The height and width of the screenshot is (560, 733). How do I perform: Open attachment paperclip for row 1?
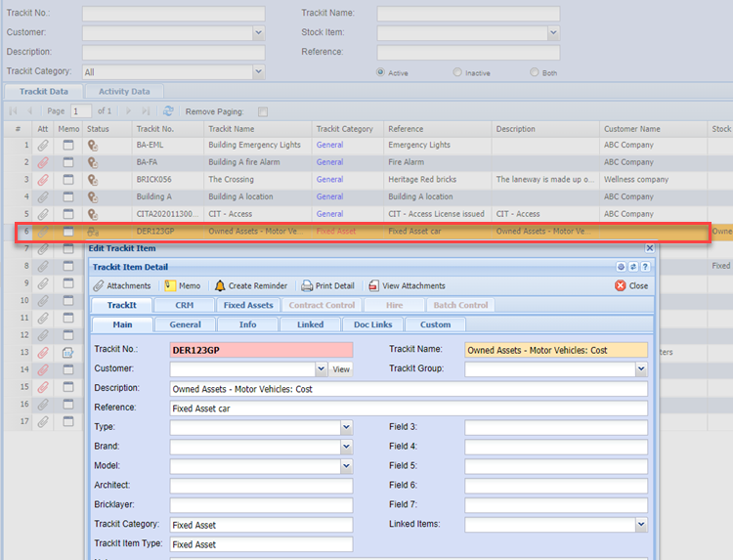tap(42, 146)
